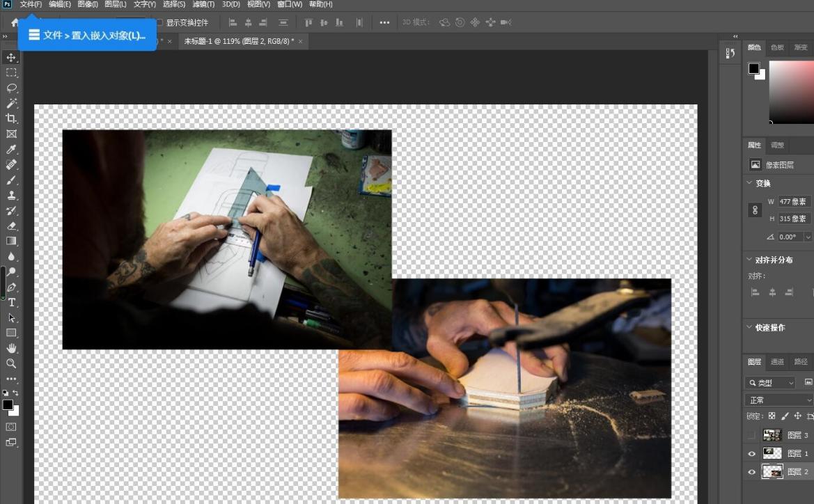Click the W width input field
The width and height of the screenshot is (814, 504).
pos(794,201)
